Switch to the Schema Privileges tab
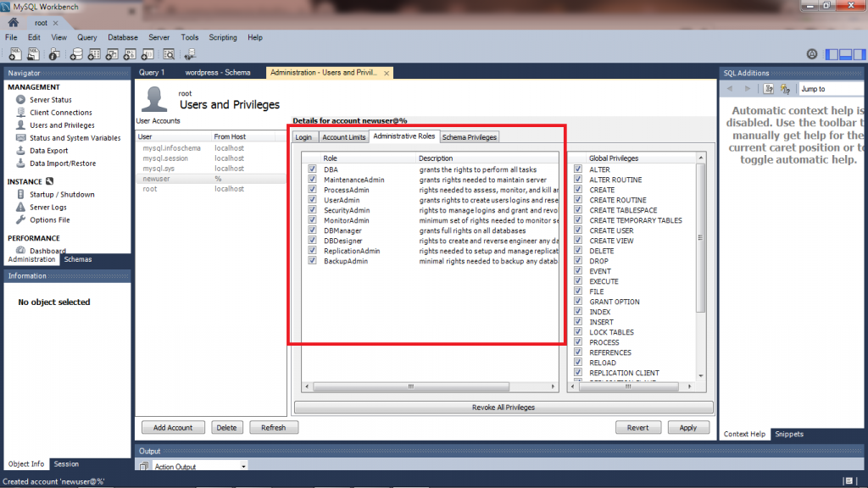This screenshot has width=868, height=488. [469, 137]
